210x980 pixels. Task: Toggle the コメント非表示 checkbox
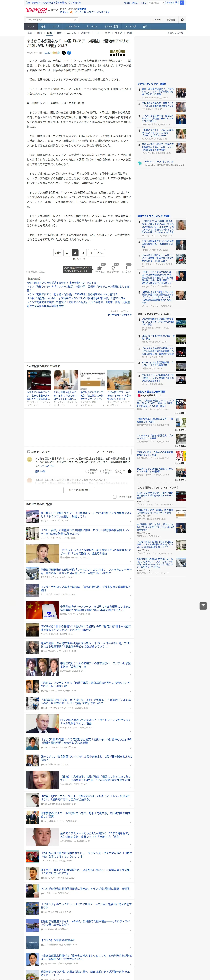click(115, 497)
